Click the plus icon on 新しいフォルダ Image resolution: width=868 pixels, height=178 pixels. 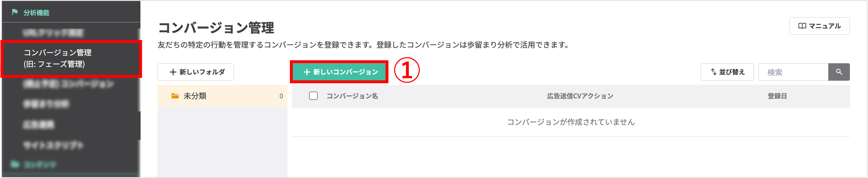click(173, 71)
